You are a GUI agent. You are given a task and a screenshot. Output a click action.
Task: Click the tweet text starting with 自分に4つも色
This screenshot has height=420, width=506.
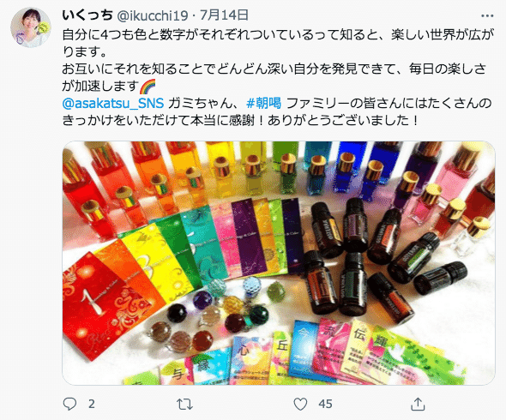coord(278,77)
